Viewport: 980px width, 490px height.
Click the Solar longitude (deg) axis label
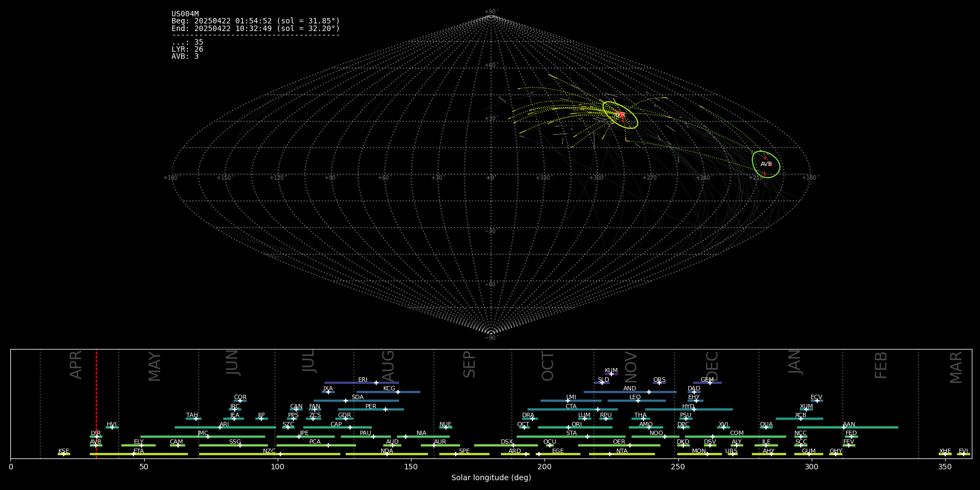click(491, 478)
